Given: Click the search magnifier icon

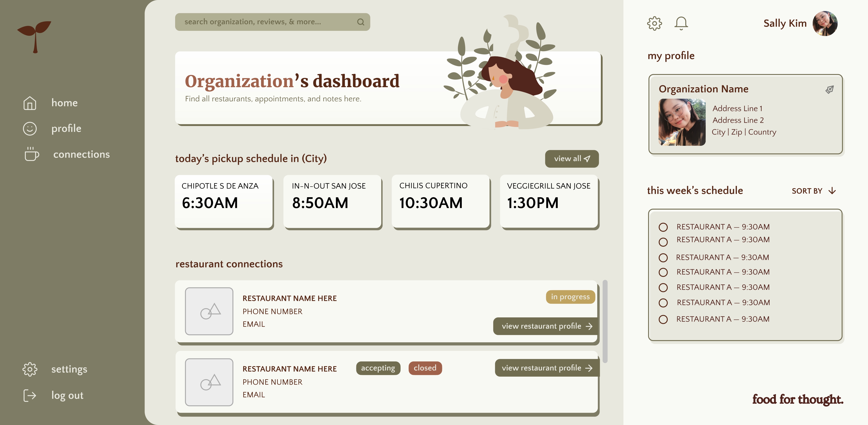Looking at the screenshot, I should point(360,22).
